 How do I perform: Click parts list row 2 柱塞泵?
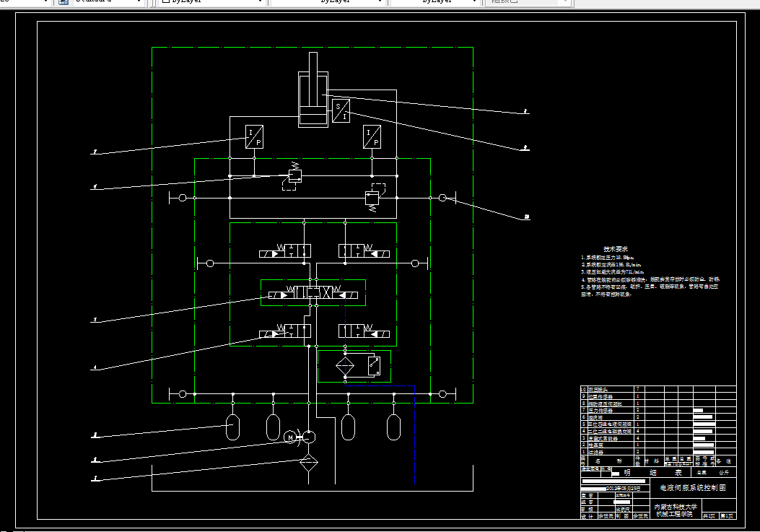pos(658,445)
